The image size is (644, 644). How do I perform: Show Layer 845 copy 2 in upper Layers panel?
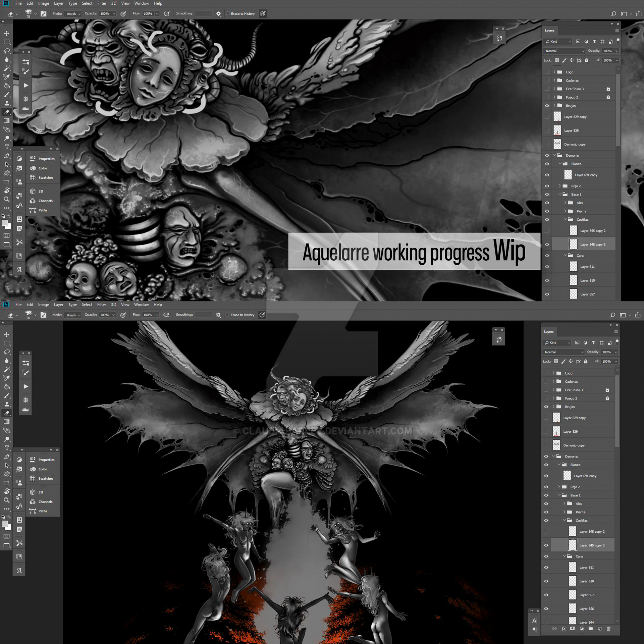click(547, 231)
